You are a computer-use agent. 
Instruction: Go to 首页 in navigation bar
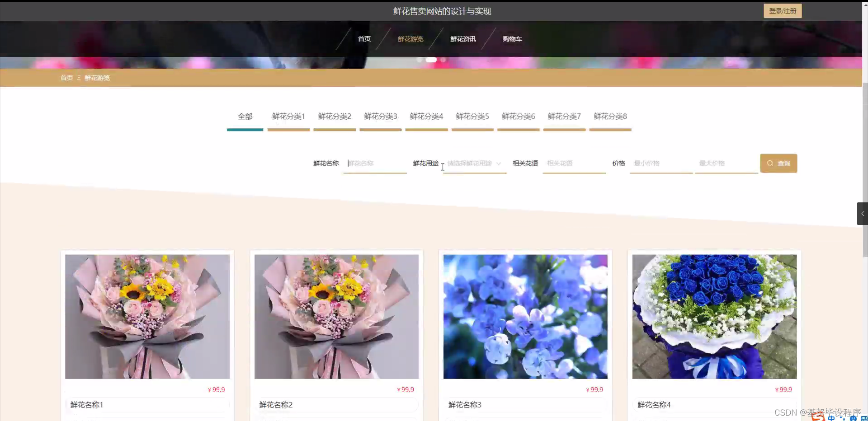click(x=364, y=39)
